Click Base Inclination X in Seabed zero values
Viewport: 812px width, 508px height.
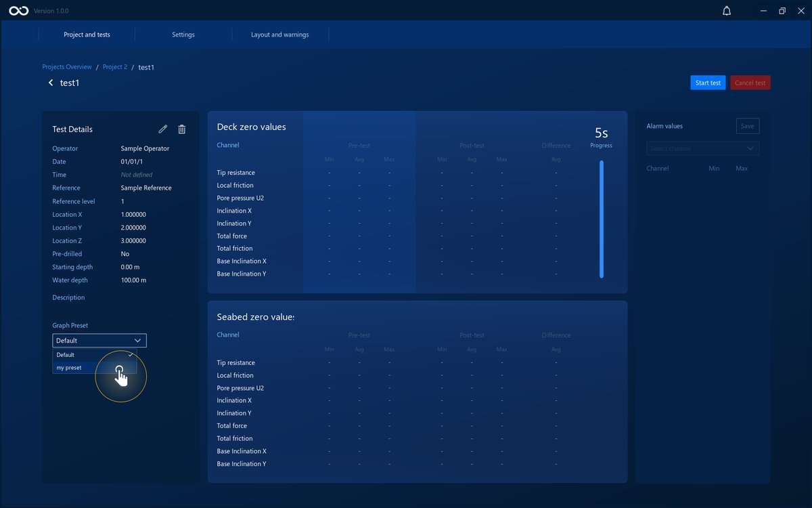click(x=242, y=451)
